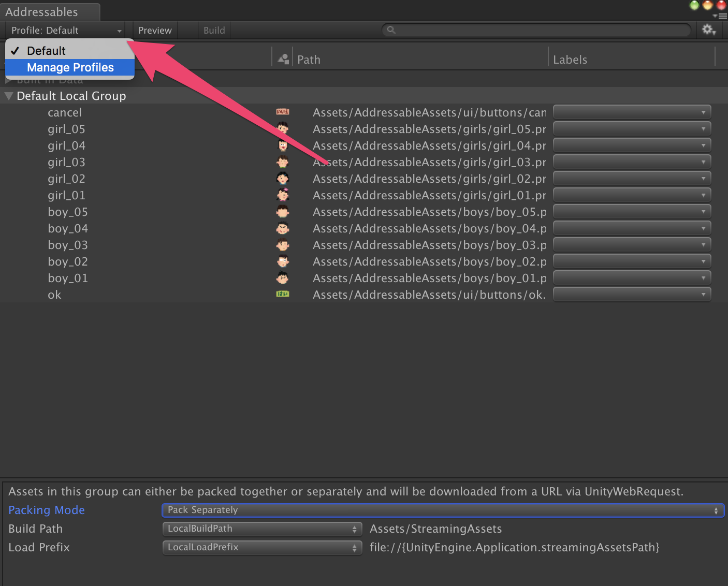Collapse the Default Local Group
Viewport: 728px width, 586px height.
point(8,95)
